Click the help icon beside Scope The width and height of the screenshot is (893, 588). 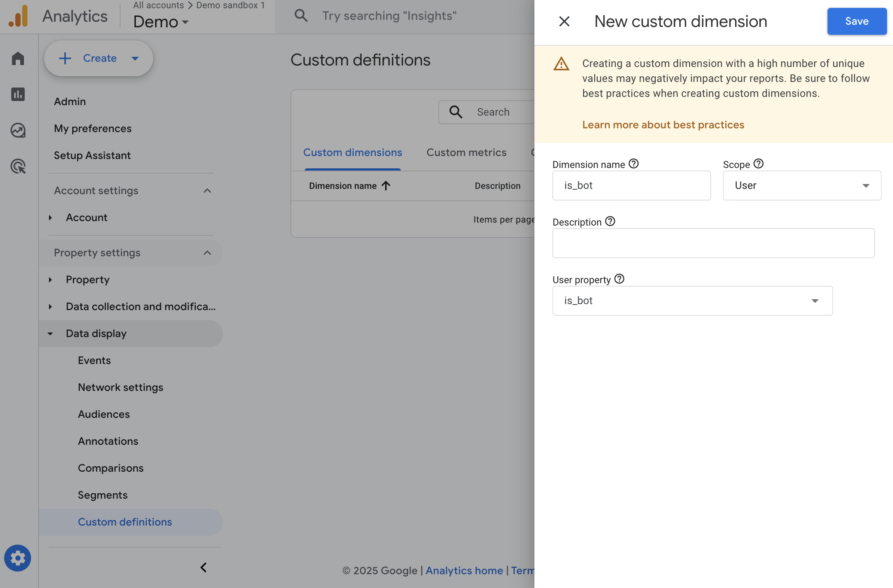tap(759, 163)
